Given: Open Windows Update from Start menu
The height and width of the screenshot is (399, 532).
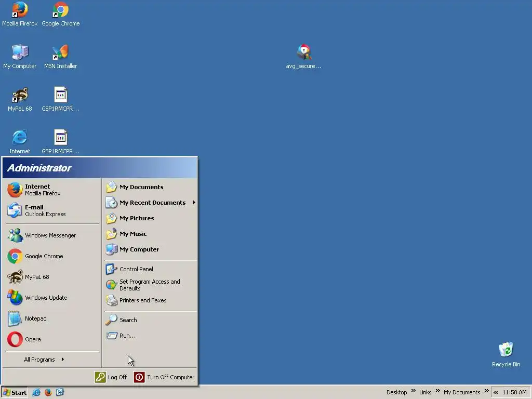Looking at the screenshot, I should point(52,298).
